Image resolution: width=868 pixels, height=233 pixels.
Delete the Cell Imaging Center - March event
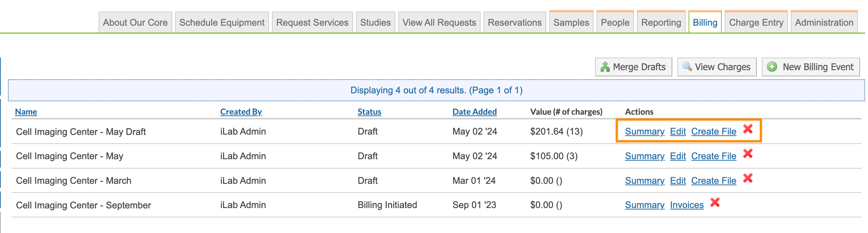click(x=748, y=178)
